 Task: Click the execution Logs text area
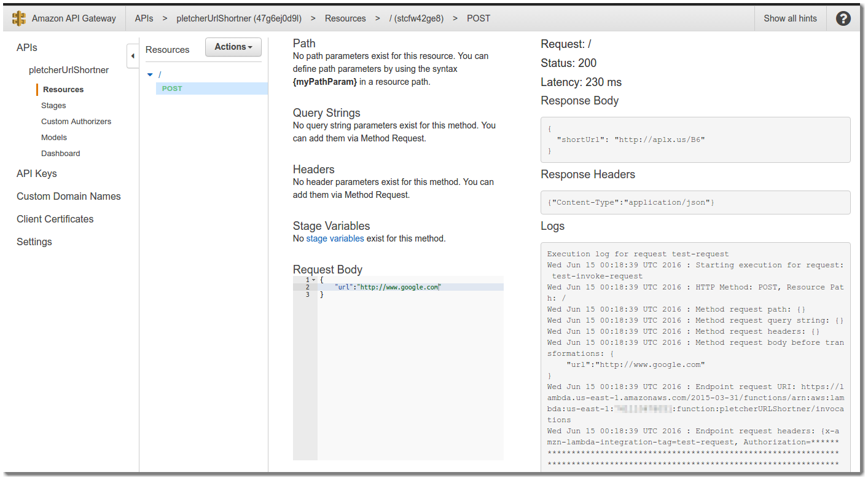[x=695, y=358]
